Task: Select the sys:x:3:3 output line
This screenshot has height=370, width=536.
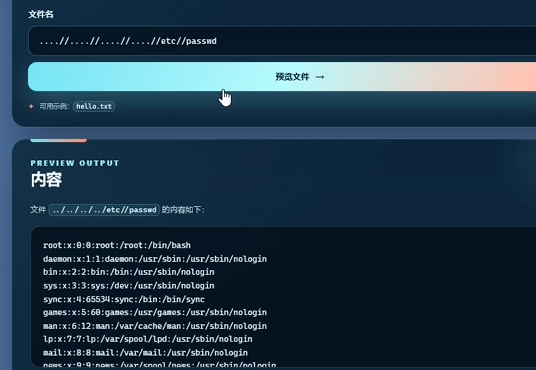Action: pyautogui.click(x=129, y=286)
